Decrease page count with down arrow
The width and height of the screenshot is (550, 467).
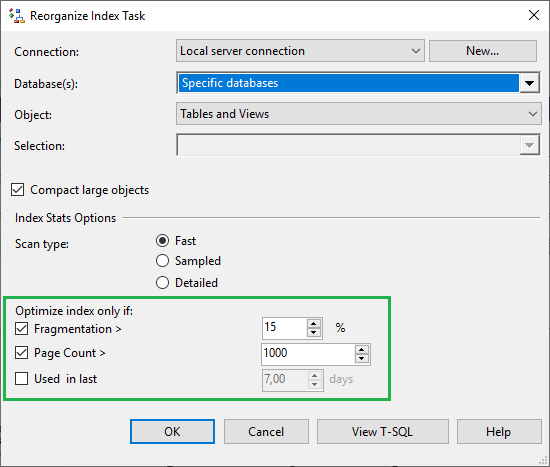pyautogui.click(x=362, y=358)
